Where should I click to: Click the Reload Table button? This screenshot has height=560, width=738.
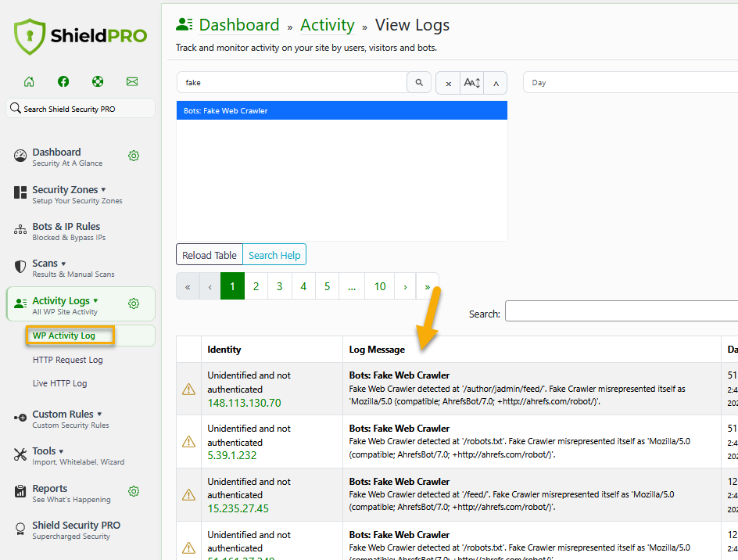[x=209, y=254]
